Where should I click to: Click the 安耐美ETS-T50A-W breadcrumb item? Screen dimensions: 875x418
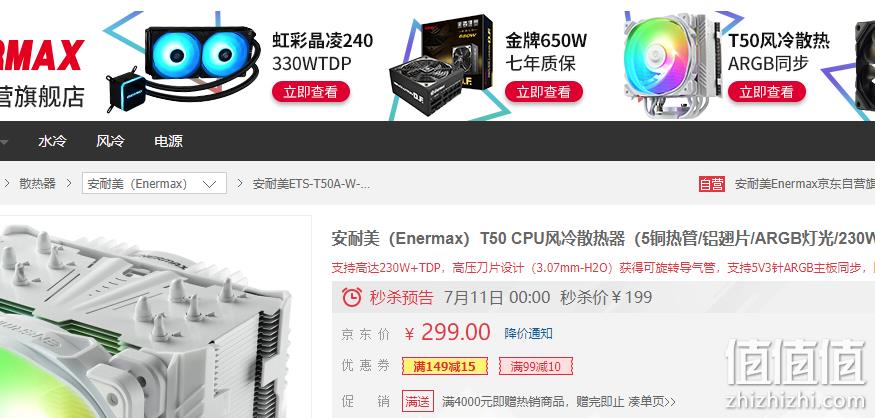[311, 184]
